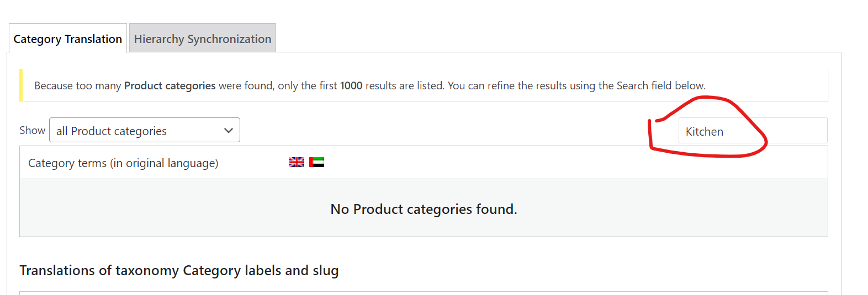Screen dimensions: 868x295
Task: Click the "Show" label beside the dropdown
Action: [x=32, y=130]
